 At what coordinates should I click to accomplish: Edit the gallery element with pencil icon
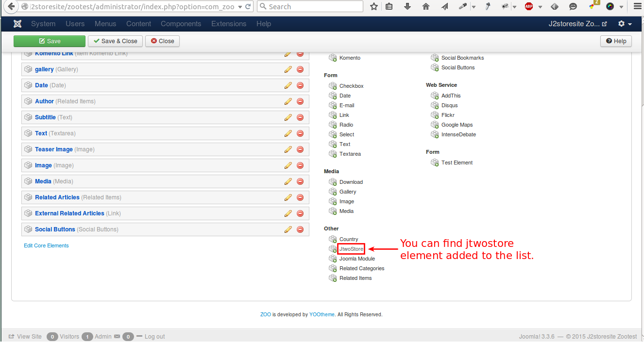pos(288,69)
